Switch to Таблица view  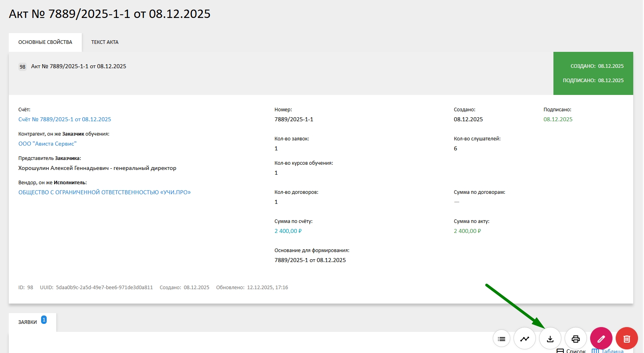pyautogui.click(x=608, y=351)
